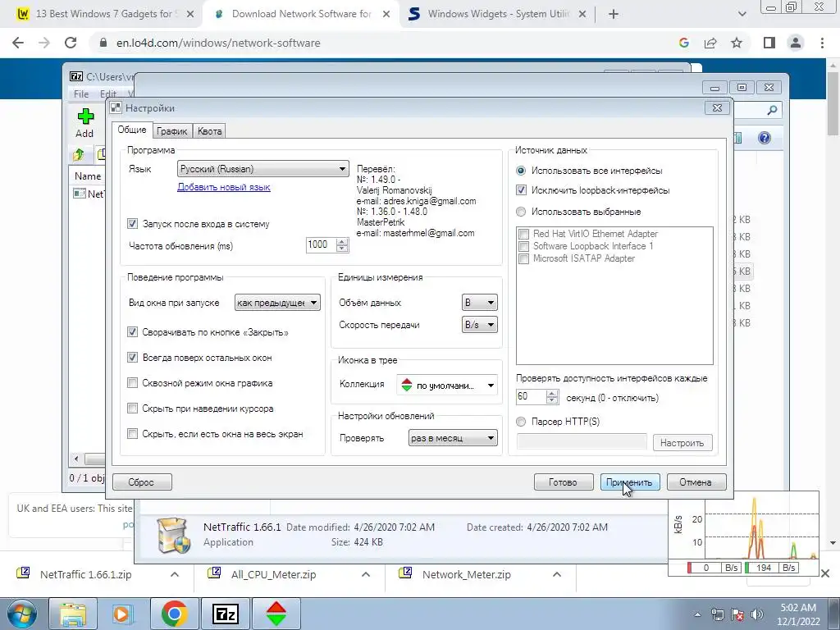Click the Chrome address bar URL

pyautogui.click(x=218, y=43)
